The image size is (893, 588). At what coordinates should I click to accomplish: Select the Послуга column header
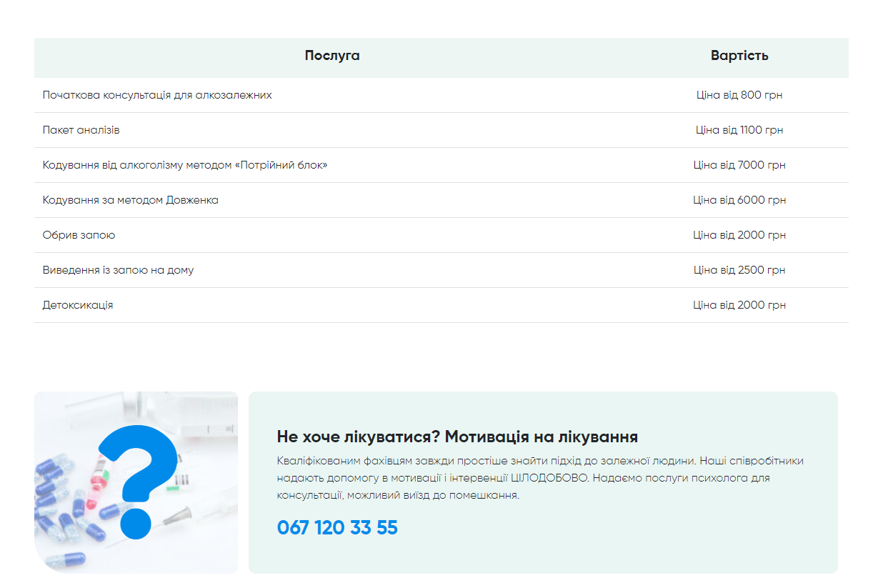(x=333, y=55)
